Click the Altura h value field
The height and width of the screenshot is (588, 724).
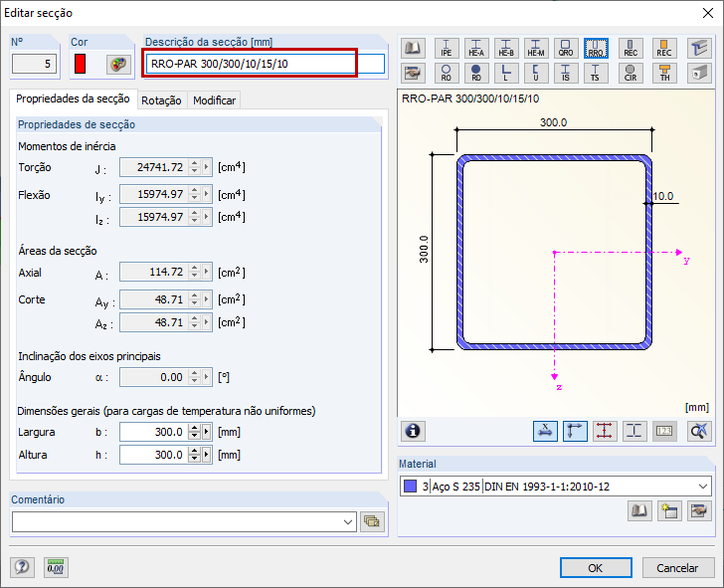154,455
